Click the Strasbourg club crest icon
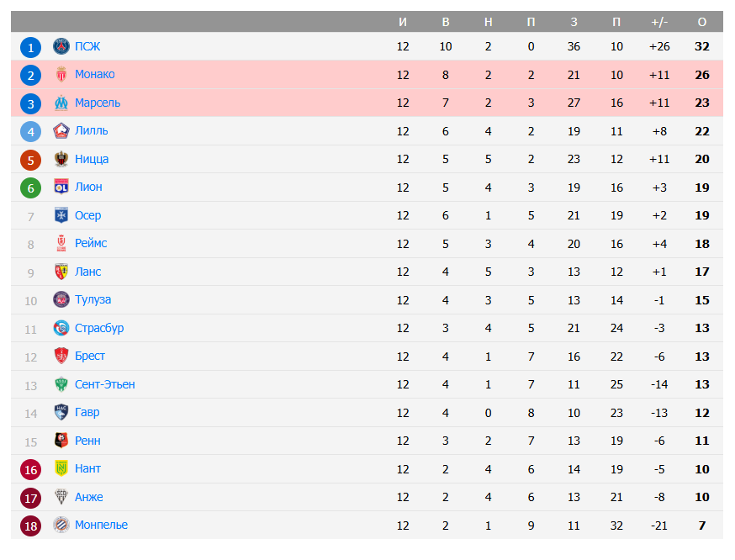The height and width of the screenshot is (560, 735). coord(61,328)
